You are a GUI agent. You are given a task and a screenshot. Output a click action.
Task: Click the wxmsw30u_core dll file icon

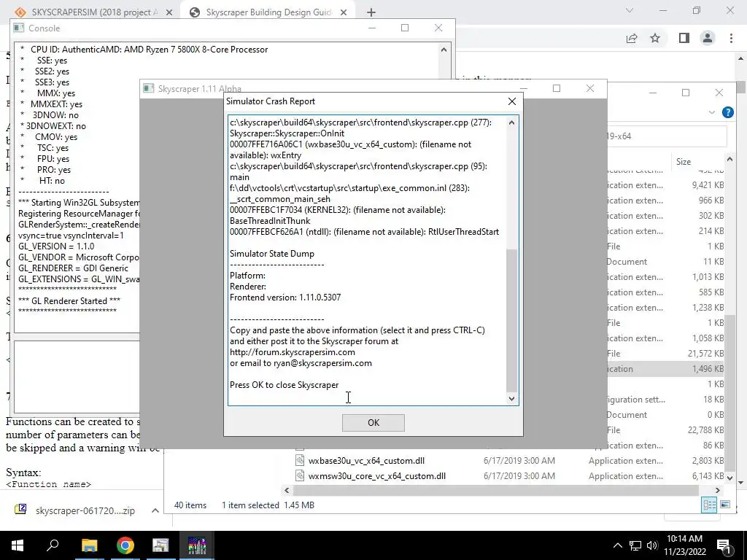(300, 475)
